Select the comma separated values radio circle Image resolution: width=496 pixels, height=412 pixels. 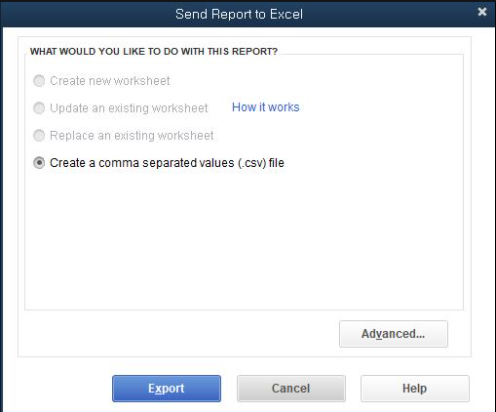point(39,163)
